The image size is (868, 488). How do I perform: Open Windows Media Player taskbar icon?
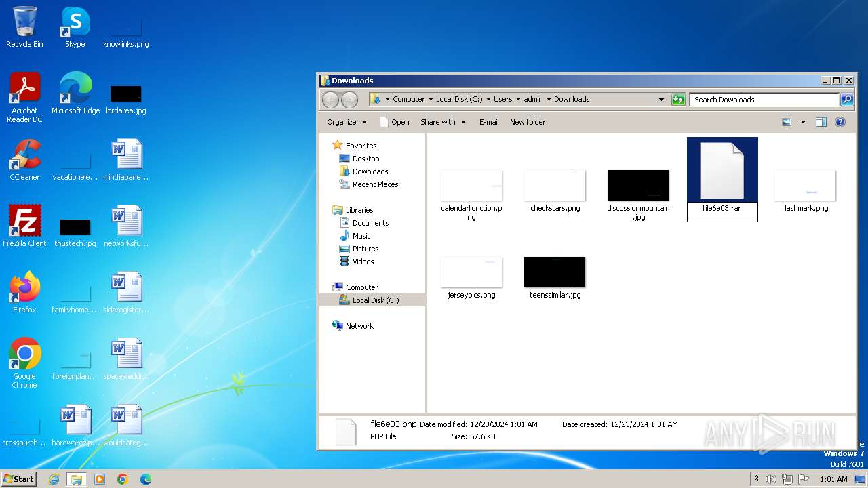pyautogui.click(x=100, y=479)
